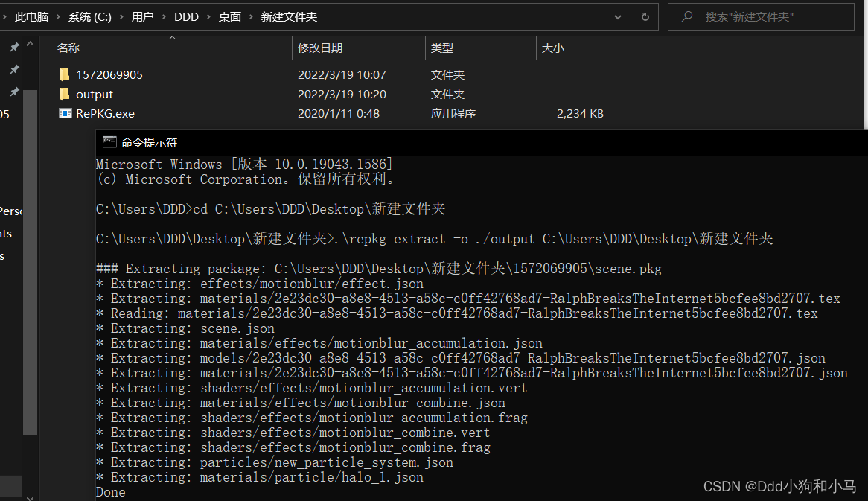Click the Extracting scene.json line
Screen dimensions: 868x501
click(x=185, y=328)
